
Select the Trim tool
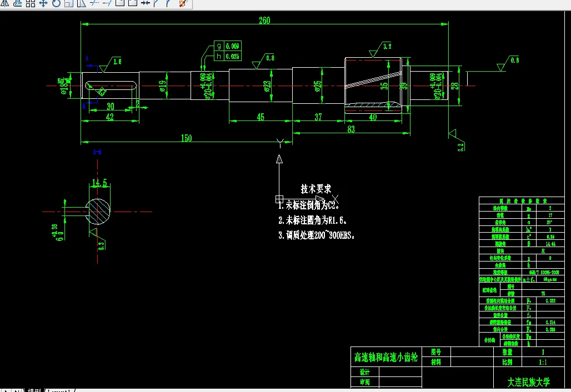[x=94, y=3]
